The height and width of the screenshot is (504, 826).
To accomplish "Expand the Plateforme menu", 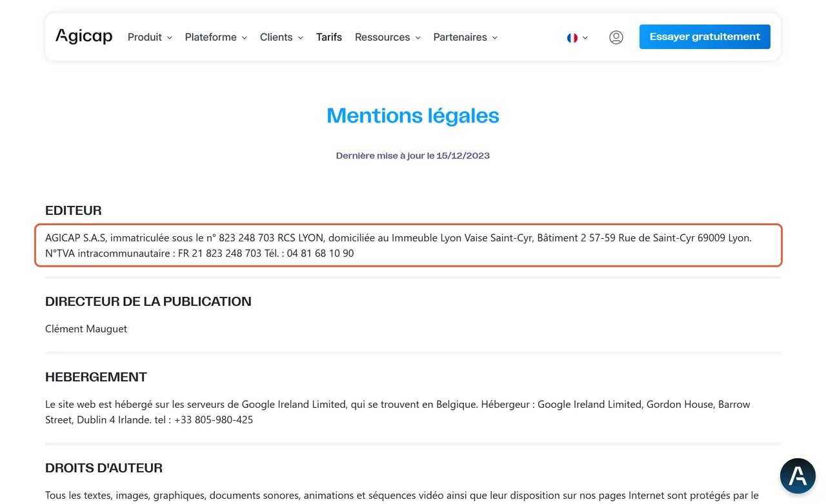I will coord(216,37).
